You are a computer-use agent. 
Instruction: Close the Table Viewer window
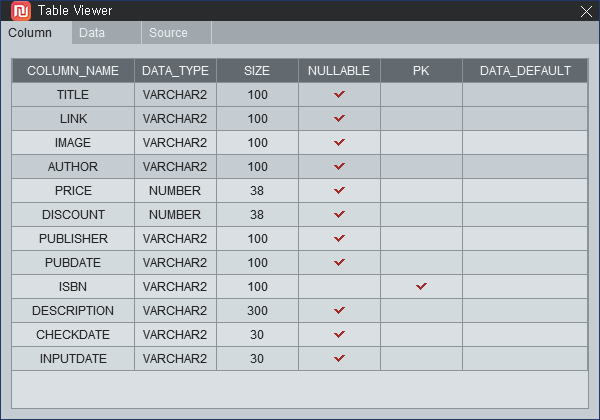pos(586,11)
